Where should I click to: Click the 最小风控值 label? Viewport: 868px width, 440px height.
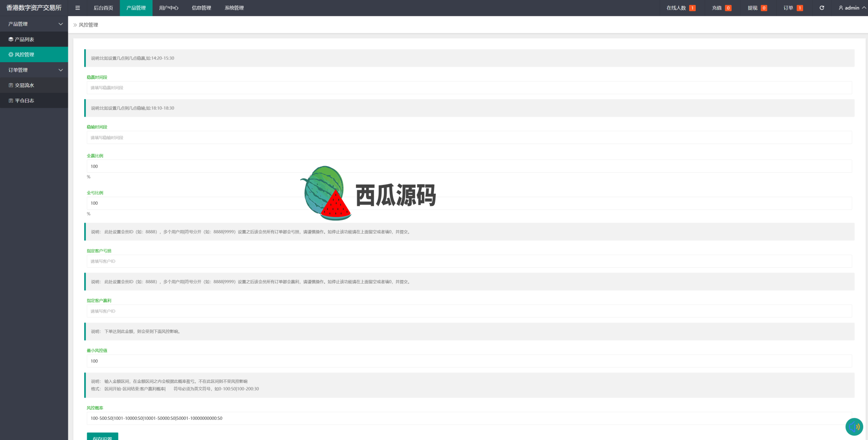[97, 351]
